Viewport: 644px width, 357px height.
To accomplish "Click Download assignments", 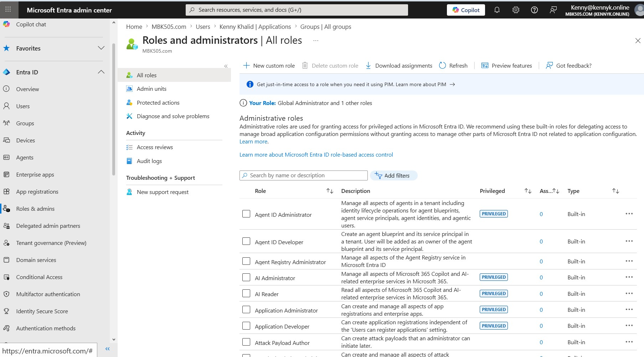I will click(399, 65).
